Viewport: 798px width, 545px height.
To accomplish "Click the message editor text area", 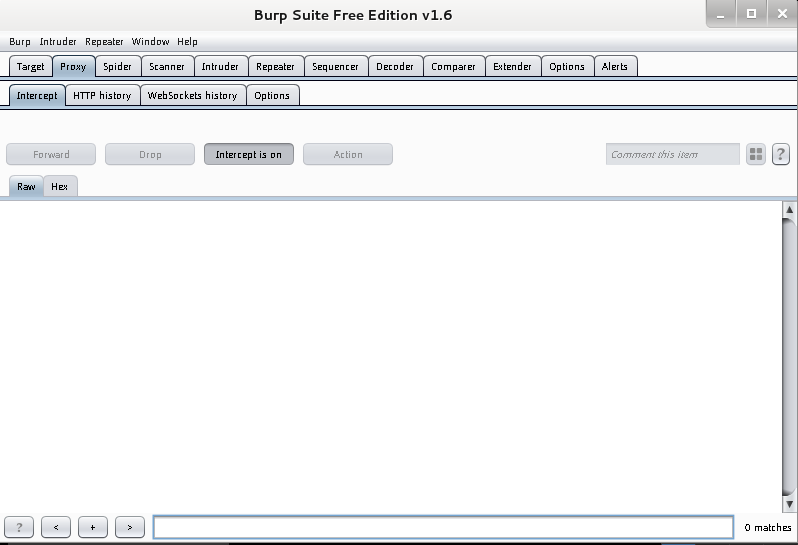I will tap(390, 356).
